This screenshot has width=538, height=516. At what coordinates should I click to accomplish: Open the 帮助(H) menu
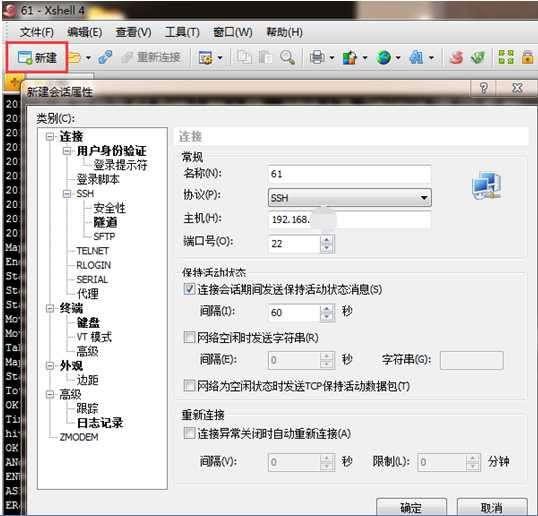pos(284,32)
